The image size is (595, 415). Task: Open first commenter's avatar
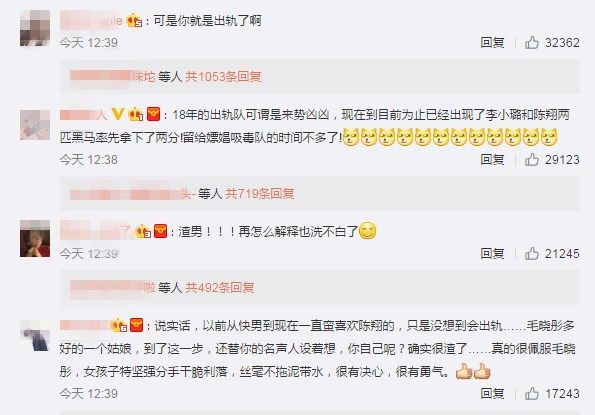(x=35, y=28)
